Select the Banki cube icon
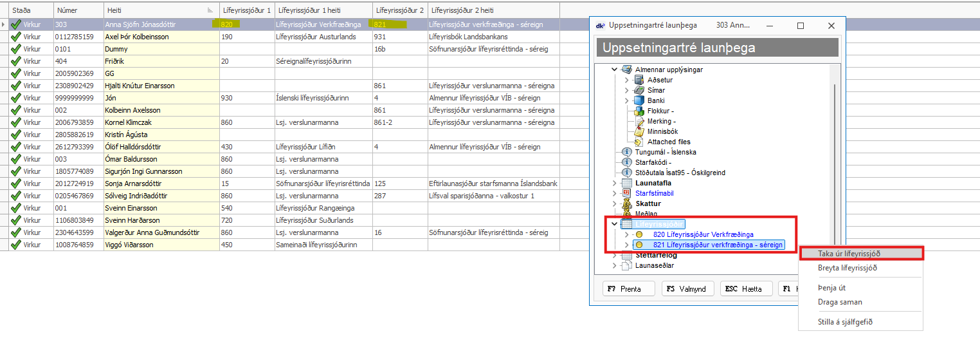 639,100
